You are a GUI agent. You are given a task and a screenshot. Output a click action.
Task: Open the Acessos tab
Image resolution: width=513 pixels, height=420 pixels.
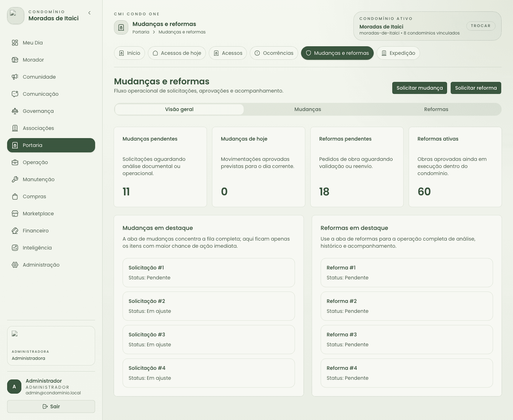pos(228,53)
